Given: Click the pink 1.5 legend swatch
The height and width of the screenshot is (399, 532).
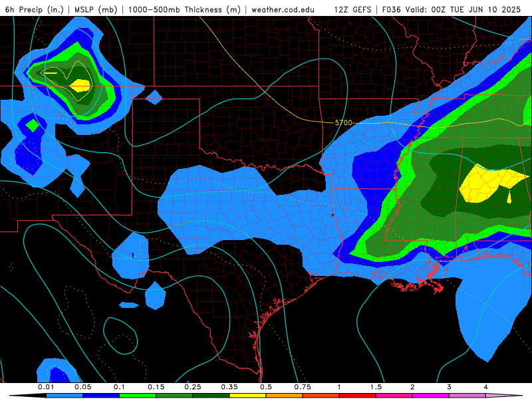Looking at the screenshot, I should (x=394, y=396).
